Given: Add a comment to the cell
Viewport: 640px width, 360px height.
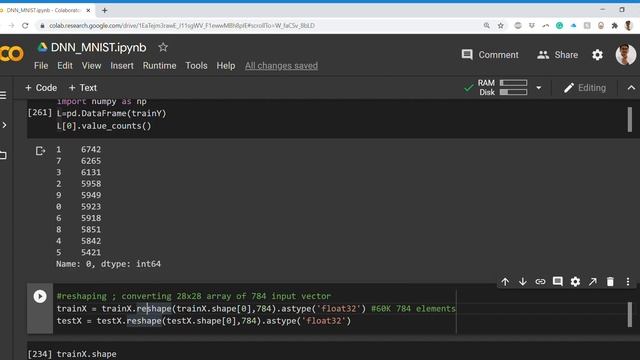Looking at the screenshot, I should (x=558, y=282).
